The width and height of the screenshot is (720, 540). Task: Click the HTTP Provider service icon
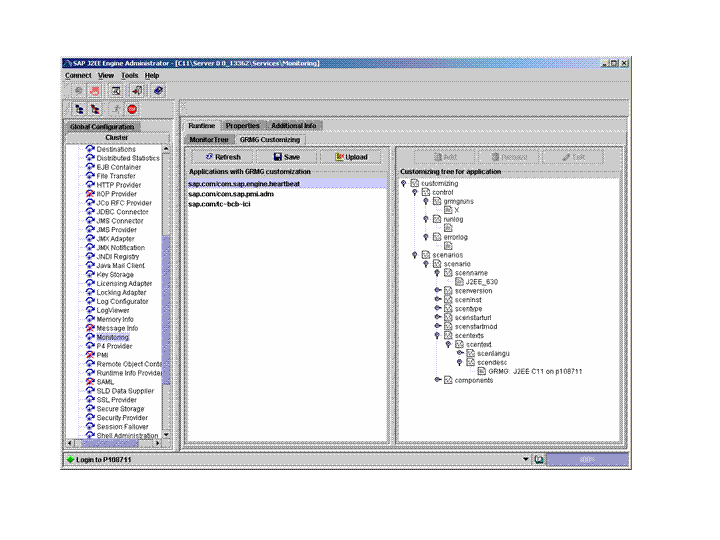(x=90, y=185)
